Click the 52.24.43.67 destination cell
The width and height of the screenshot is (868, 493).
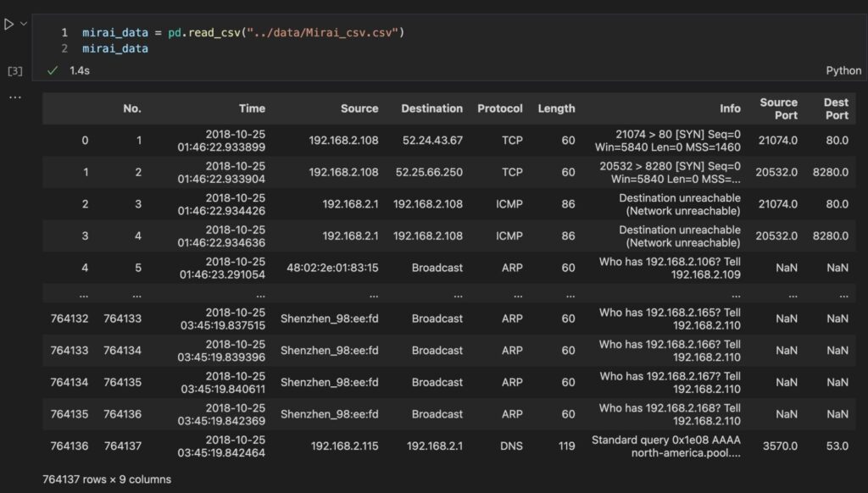tap(432, 141)
